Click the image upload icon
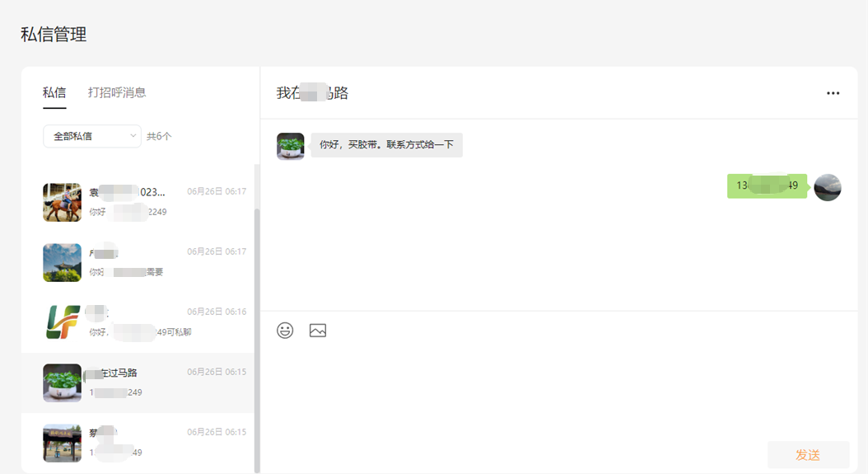The image size is (868, 474). 318,331
